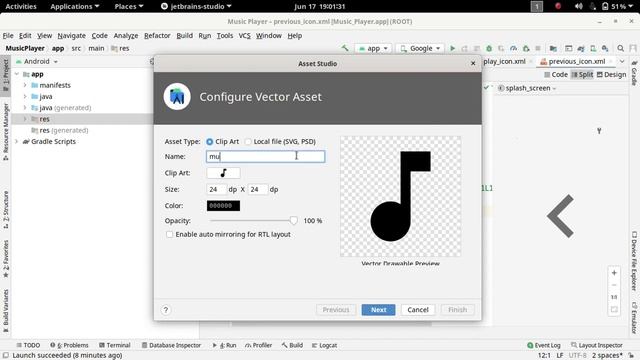The height and width of the screenshot is (360, 640).
Task: Click zoom out minus icon in preview
Action: (x=614, y=285)
